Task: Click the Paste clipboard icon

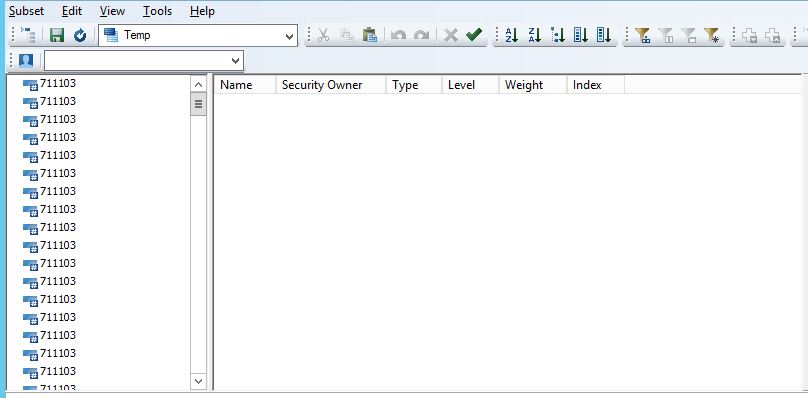Action: (369, 35)
